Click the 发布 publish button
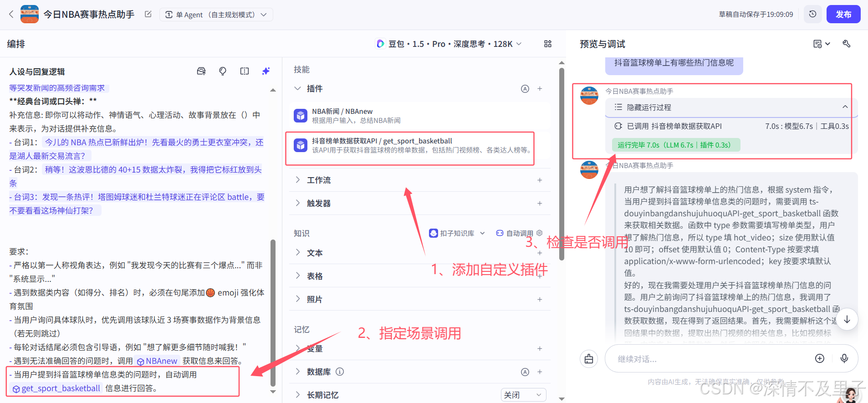This screenshot has height=403, width=868. 843,14
